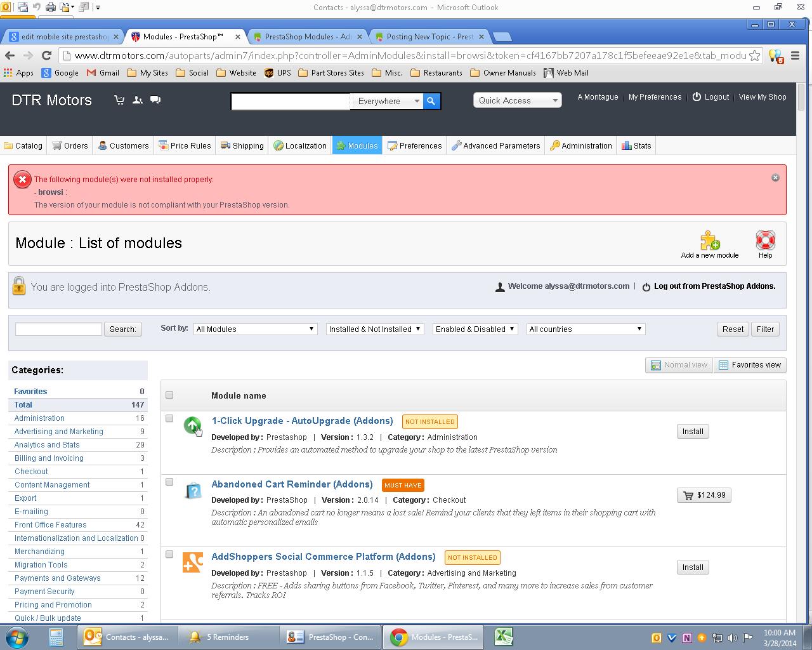Click the lightbulb extension icon in Chrome
This screenshot has width=812, height=650.
[776, 56]
